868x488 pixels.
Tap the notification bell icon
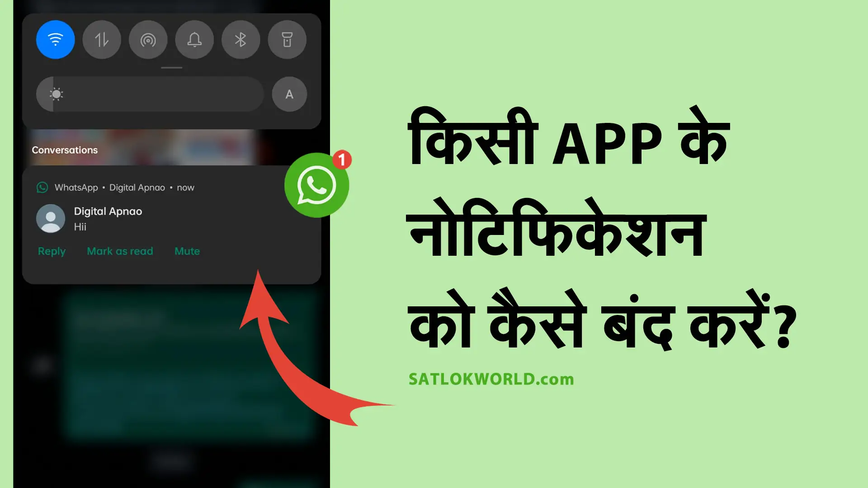tap(194, 39)
